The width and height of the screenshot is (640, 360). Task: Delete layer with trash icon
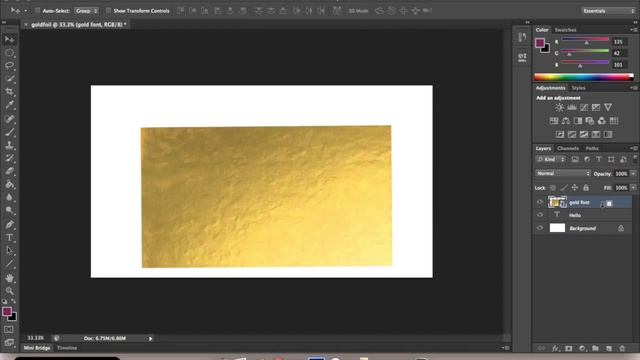point(622,349)
